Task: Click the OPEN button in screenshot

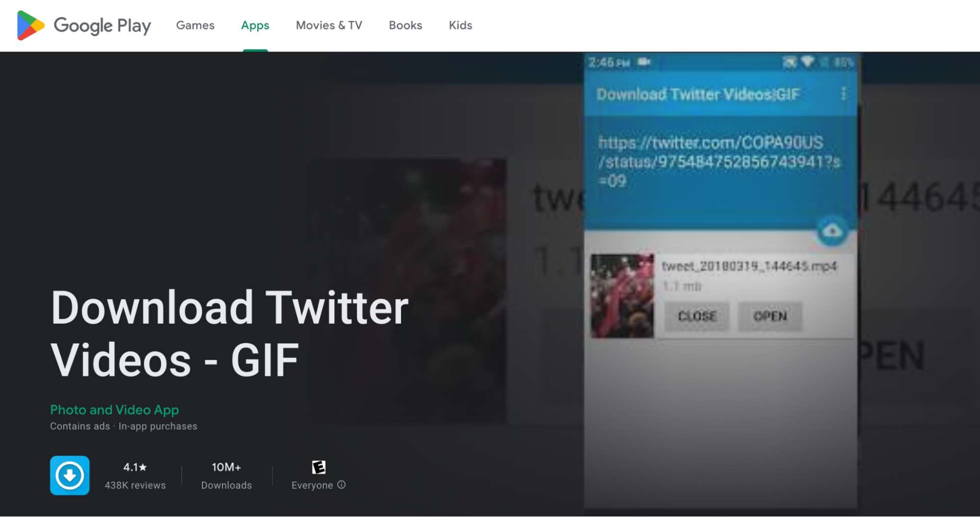Action: point(770,316)
